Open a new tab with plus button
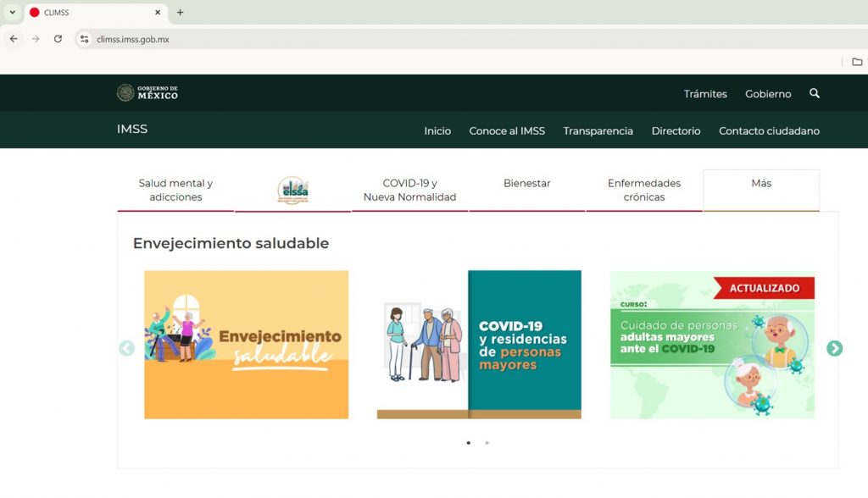The height and width of the screenshot is (498, 868). point(180,12)
